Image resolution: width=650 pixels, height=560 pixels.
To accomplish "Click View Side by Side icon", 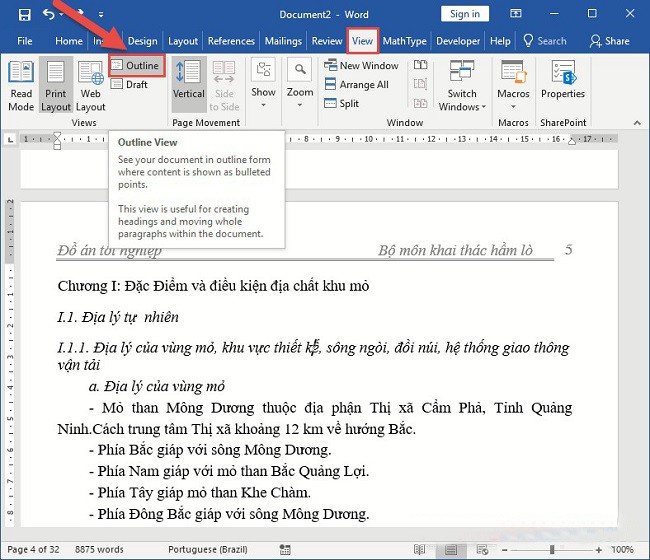I will (420, 65).
